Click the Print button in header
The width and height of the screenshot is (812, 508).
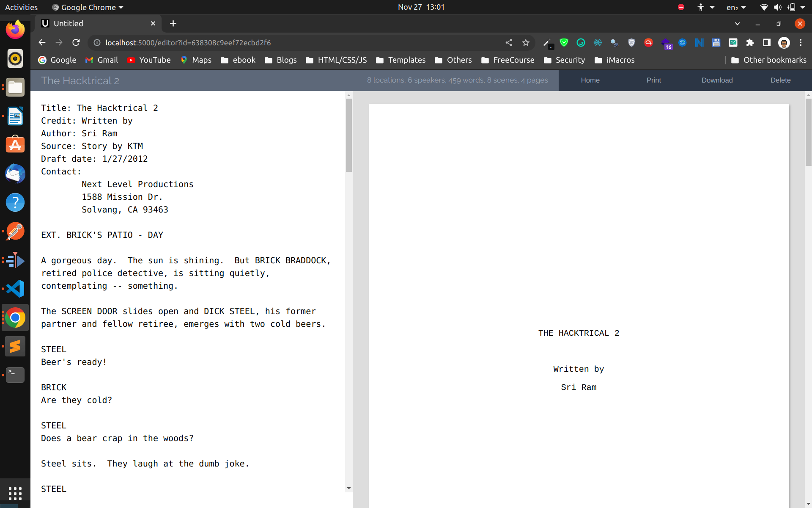pos(653,80)
